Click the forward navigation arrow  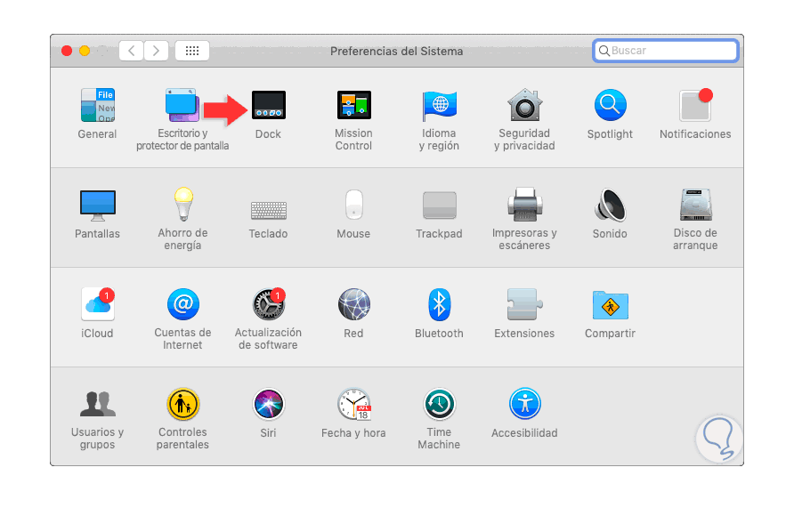[156, 51]
